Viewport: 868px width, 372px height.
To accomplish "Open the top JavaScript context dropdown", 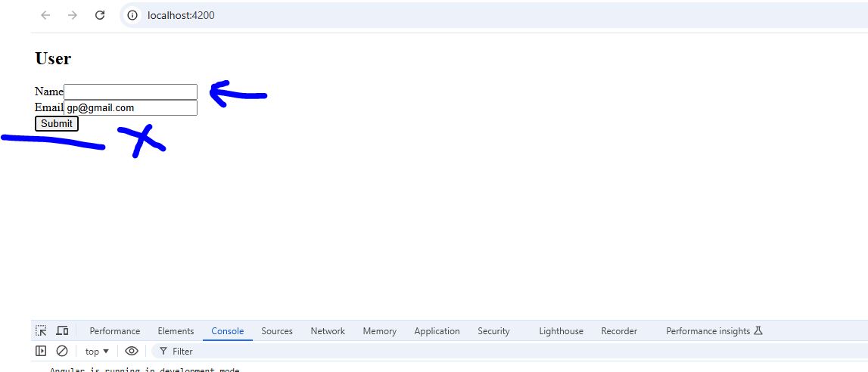I will (x=97, y=352).
